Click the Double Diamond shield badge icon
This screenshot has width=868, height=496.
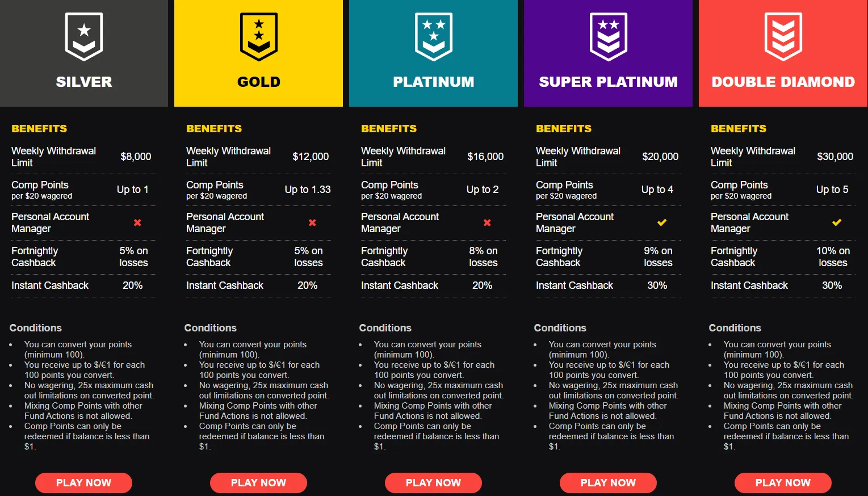coord(783,37)
